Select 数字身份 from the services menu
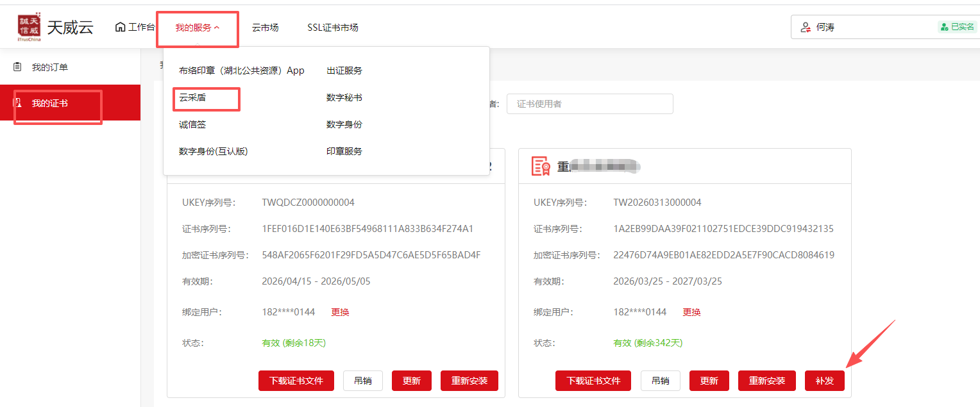980x407 pixels. 344,124
